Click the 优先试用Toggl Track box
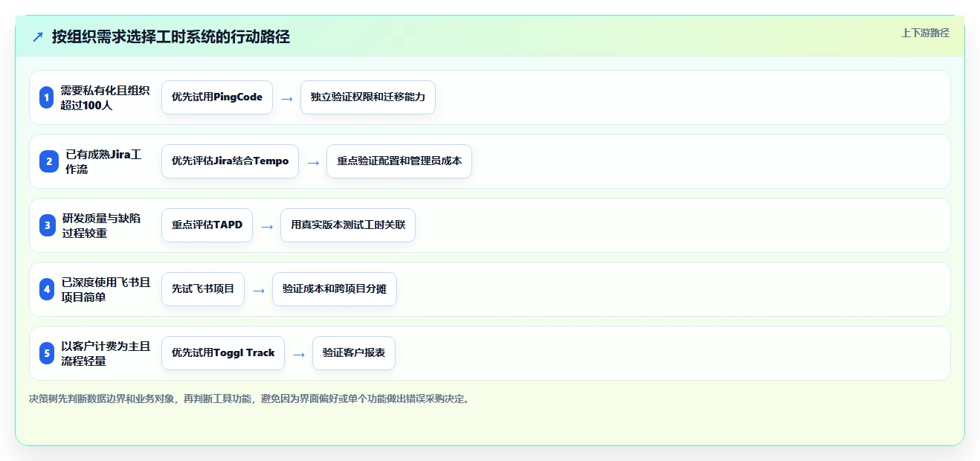980x461 pixels. (x=223, y=353)
